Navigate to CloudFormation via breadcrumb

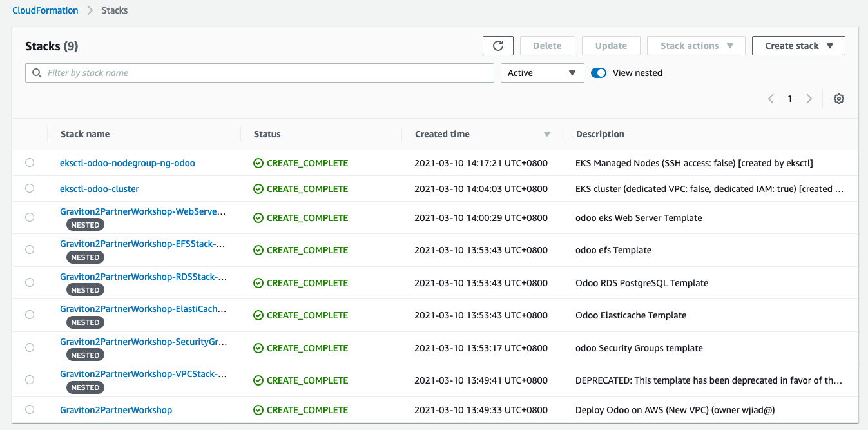(45, 10)
